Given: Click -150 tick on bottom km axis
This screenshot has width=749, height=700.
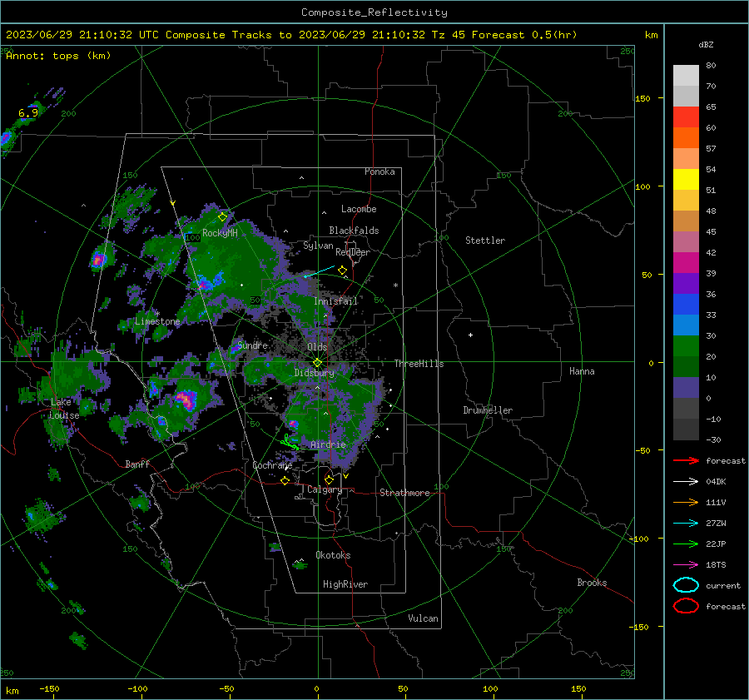Looking at the screenshot, I should click(50, 688).
